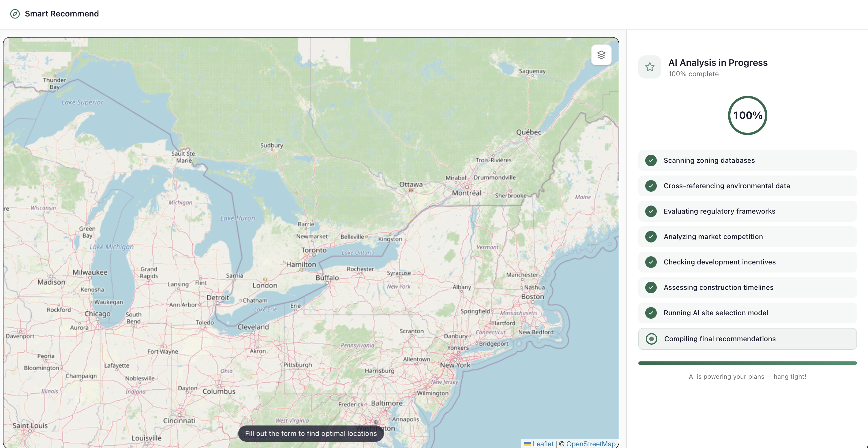Click the Toronto label on map

click(x=314, y=250)
